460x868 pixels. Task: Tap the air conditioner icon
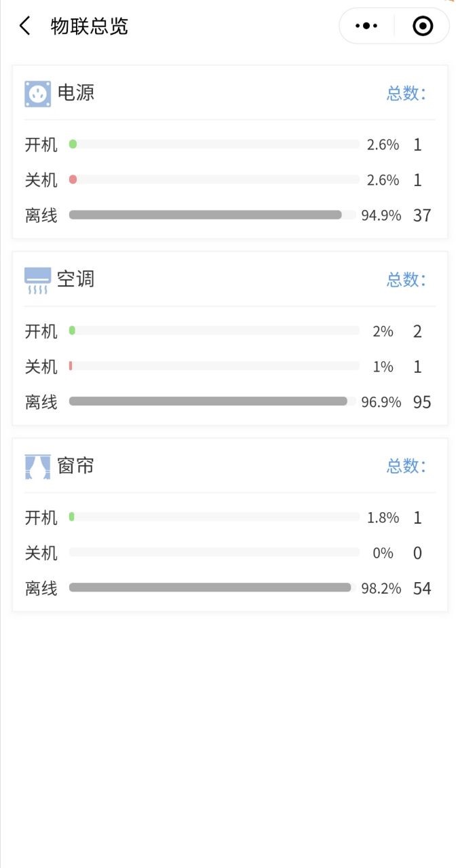pyautogui.click(x=38, y=280)
